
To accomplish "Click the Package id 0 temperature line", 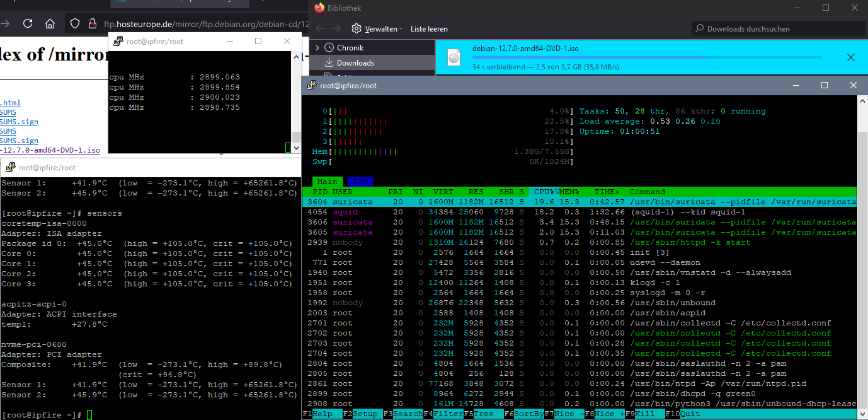I will (147, 243).
